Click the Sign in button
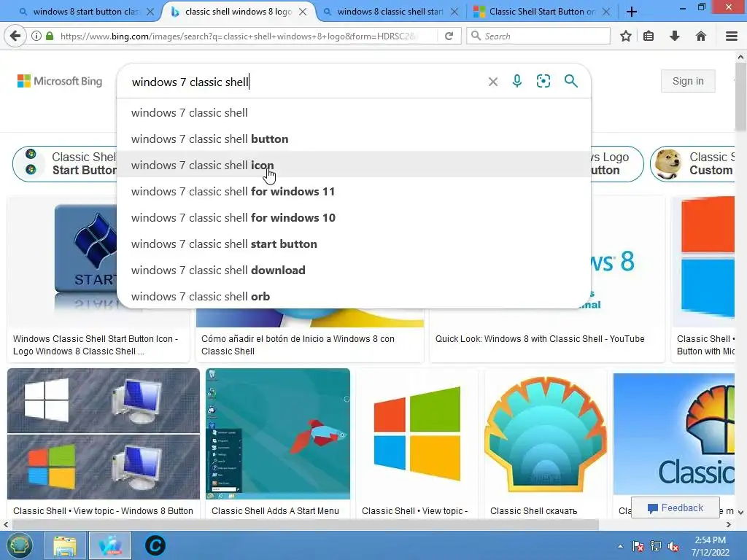 tap(687, 81)
